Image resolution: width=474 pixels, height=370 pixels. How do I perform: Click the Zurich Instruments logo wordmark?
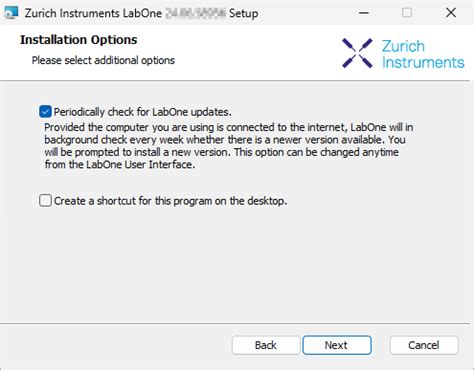pyautogui.click(x=423, y=54)
